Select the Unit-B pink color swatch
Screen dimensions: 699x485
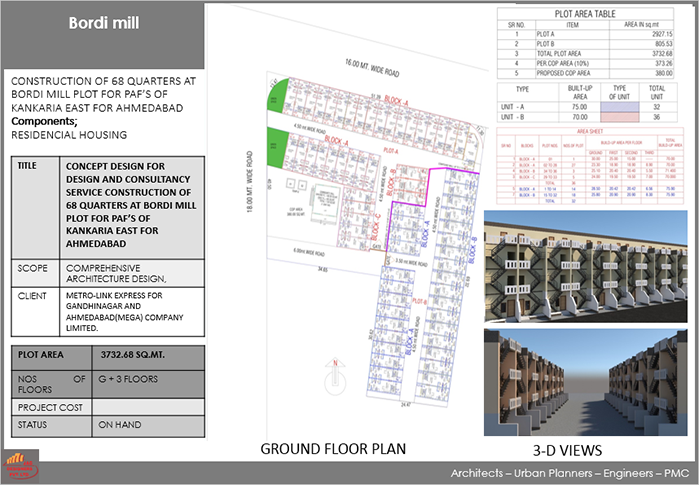click(x=620, y=117)
